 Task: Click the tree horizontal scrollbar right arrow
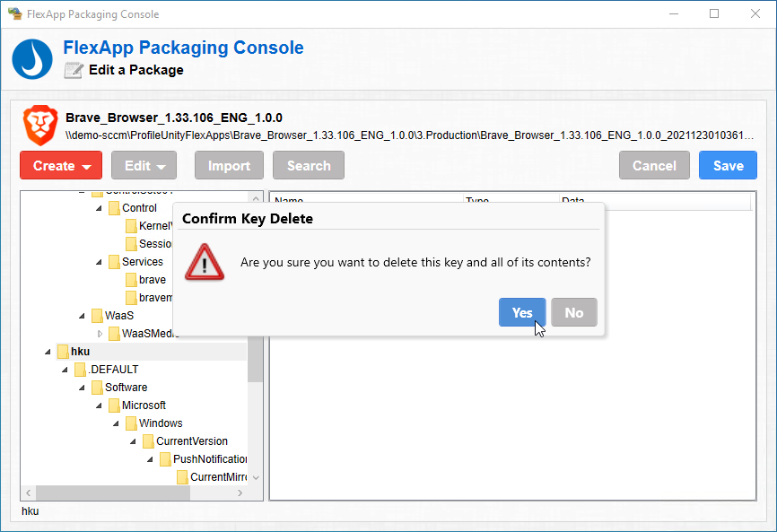240,493
